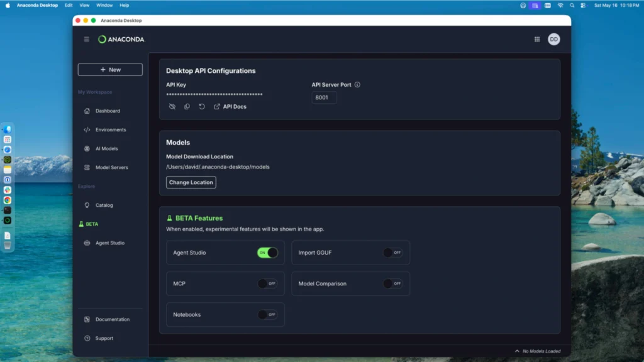This screenshot has height=362, width=644.
Task: Regenerate the API key
Action: [202, 107]
